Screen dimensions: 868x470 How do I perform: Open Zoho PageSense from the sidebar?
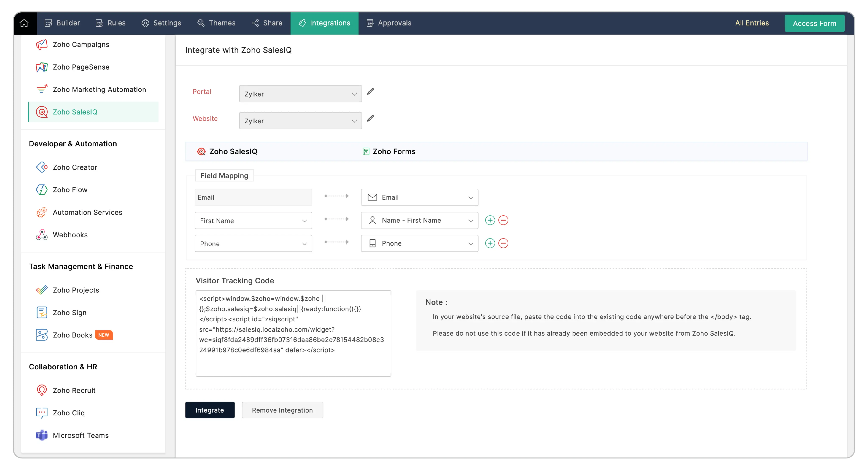click(81, 67)
